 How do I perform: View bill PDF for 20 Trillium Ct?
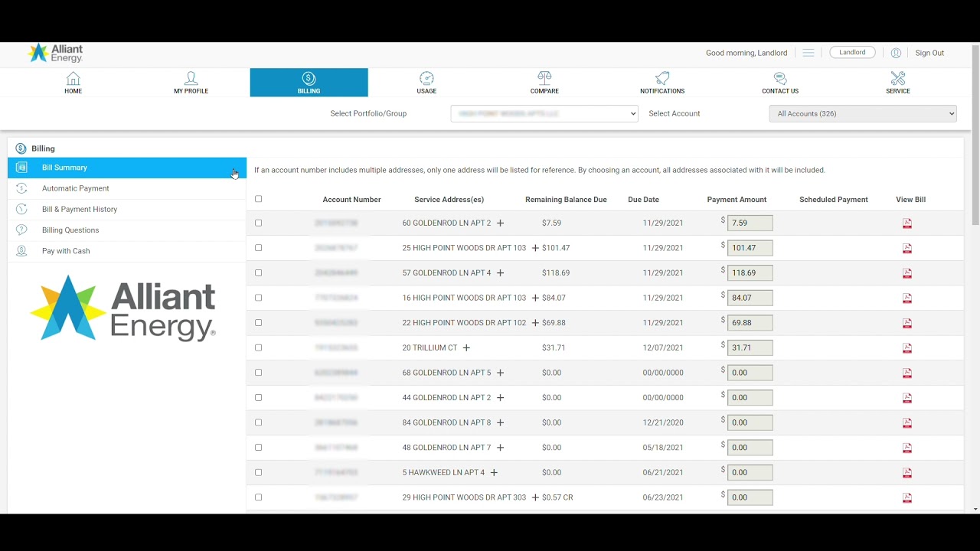907,347
